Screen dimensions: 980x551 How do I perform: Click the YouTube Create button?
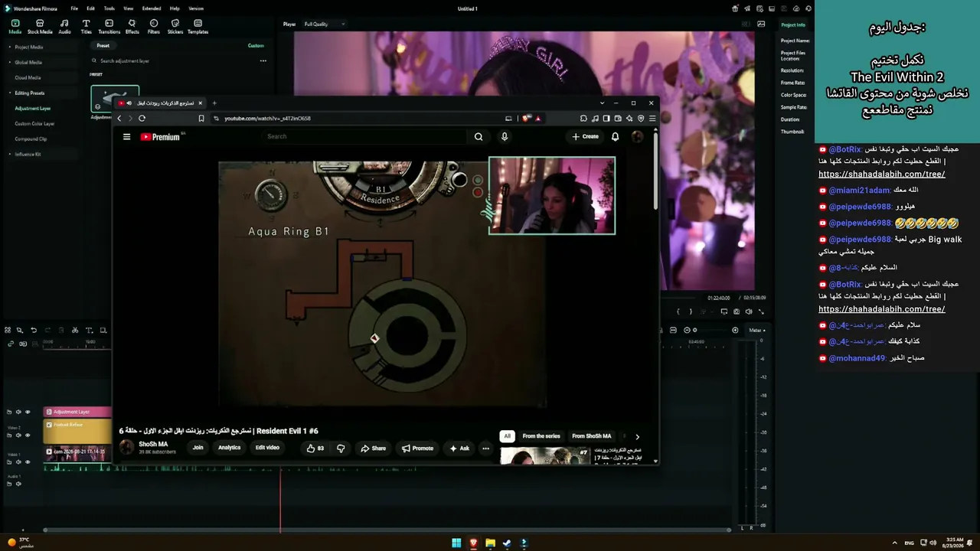[x=586, y=137]
